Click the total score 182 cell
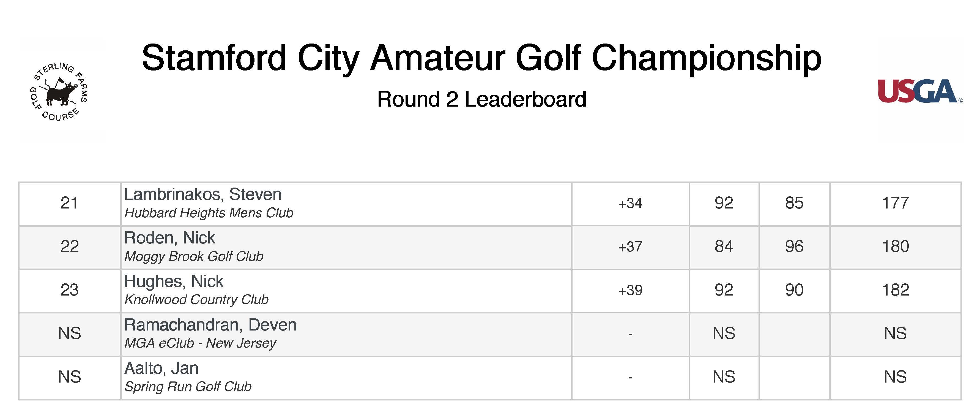Image resolution: width=980 pixels, height=409 pixels. coord(896,290)
